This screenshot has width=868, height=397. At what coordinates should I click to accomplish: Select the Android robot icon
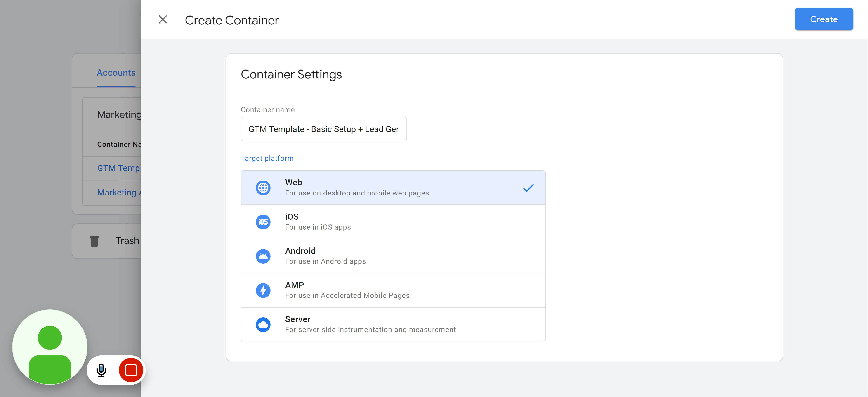263,256
